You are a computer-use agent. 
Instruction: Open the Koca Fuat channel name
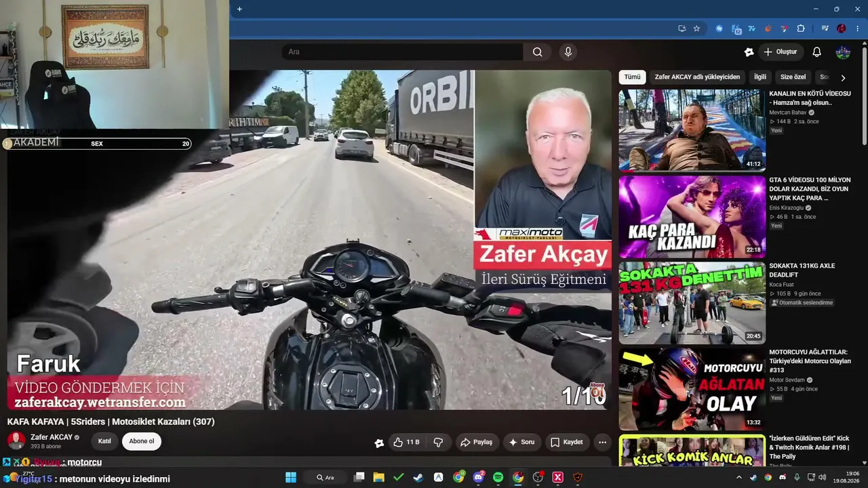(782, 285)
